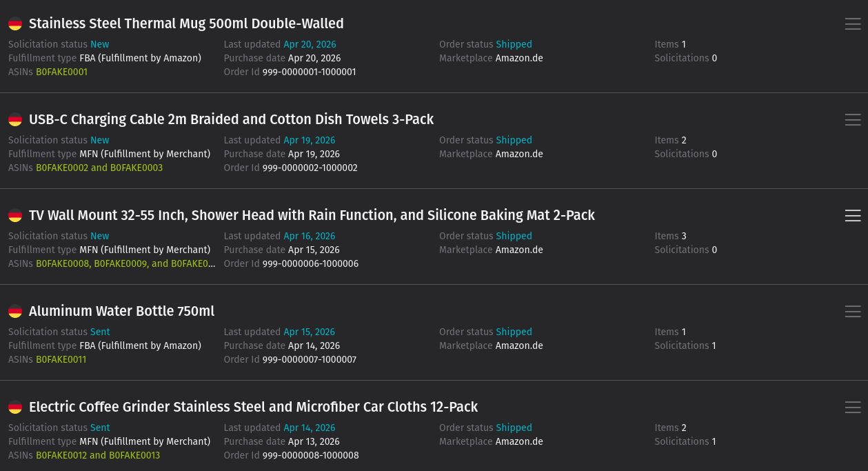The image size is (868, 471).
Task: Click ASINs B0FAKE0012 and B0FAKE0013
Action: pos(99,455)
